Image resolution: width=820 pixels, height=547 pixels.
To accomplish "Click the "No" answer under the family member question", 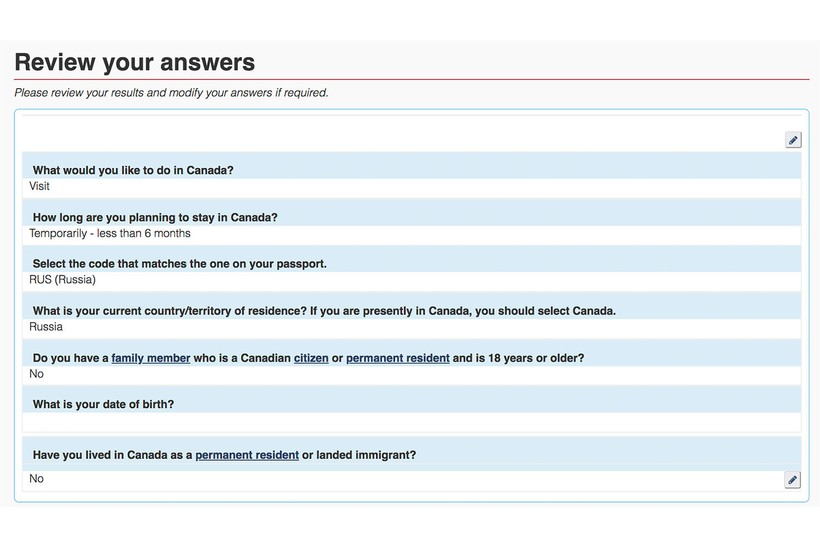I will point(36,374).
